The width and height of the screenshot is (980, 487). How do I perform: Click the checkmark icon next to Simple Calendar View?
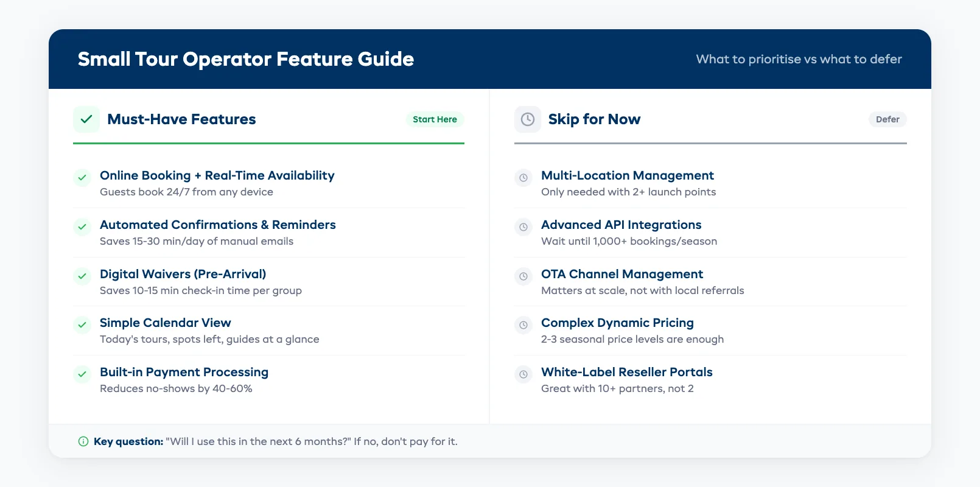click(x=82, y=325)
